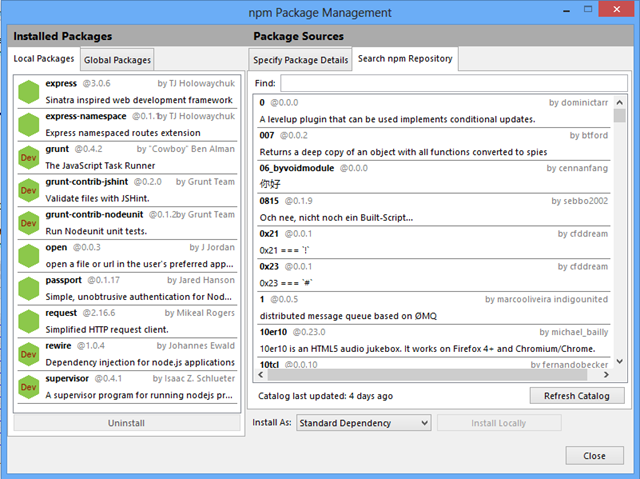Click the horizontal scroll right arrow
The width and height of the screenshot is (640, 479).
(x=606, y=375)
